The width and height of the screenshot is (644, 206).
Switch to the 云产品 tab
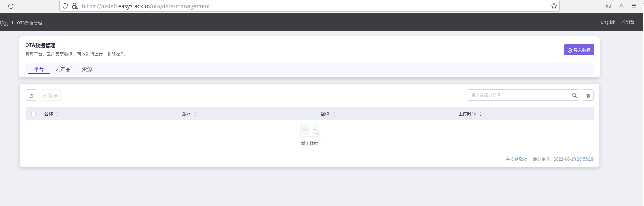click(63, 69)
